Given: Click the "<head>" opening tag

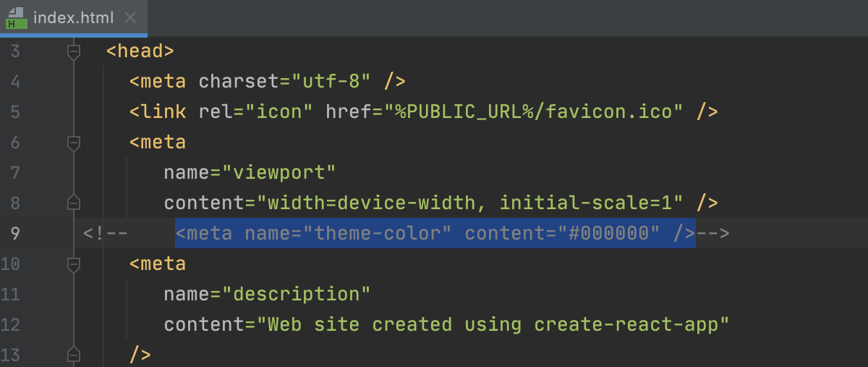Looking at the screenshot, I should (140, 51).
